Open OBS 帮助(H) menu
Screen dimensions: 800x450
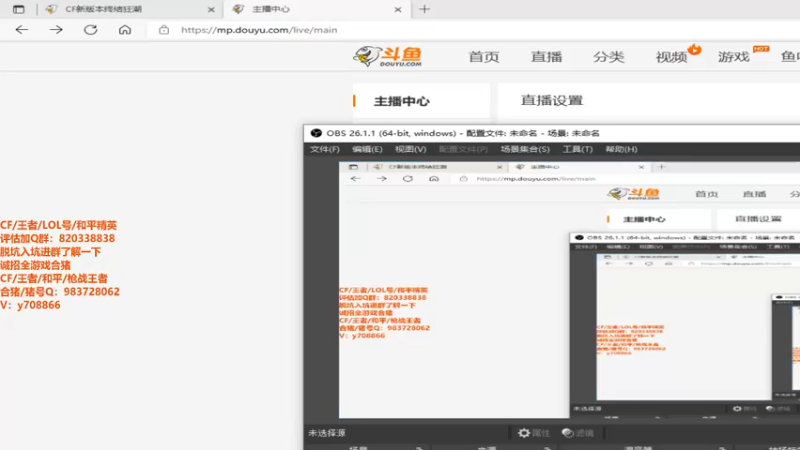tap(621, 149)
